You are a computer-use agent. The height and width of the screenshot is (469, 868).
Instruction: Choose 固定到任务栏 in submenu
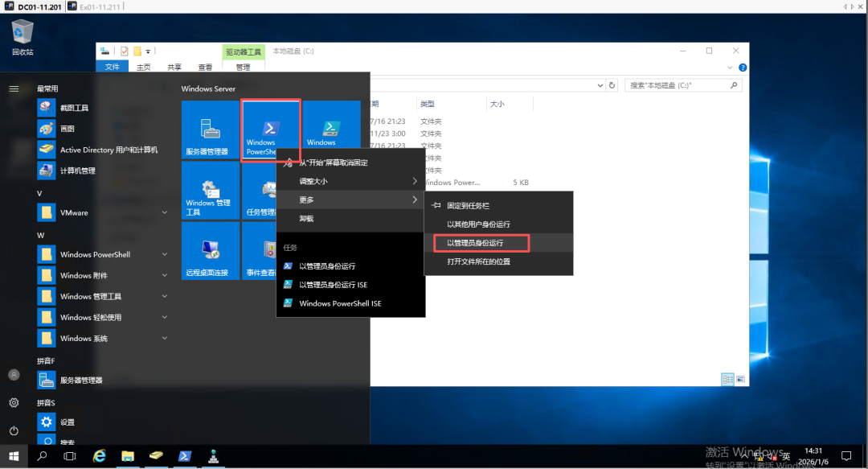point(498,206)
